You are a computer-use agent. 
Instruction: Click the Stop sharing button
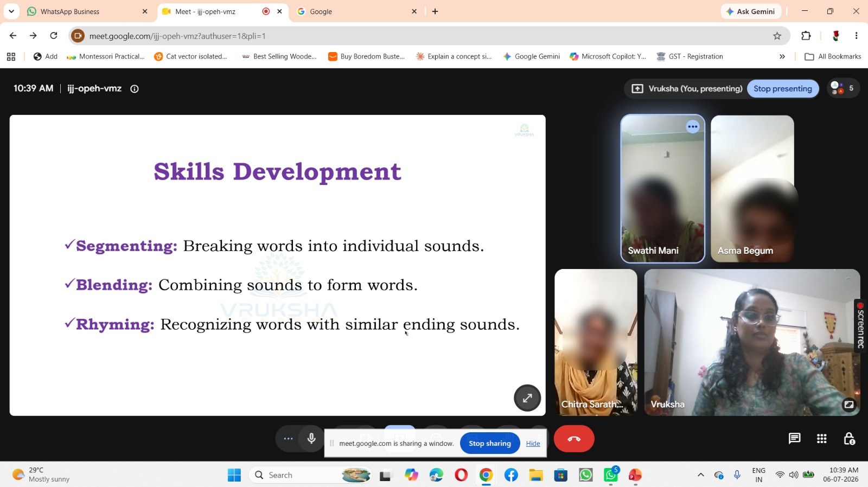coord(490,443)
